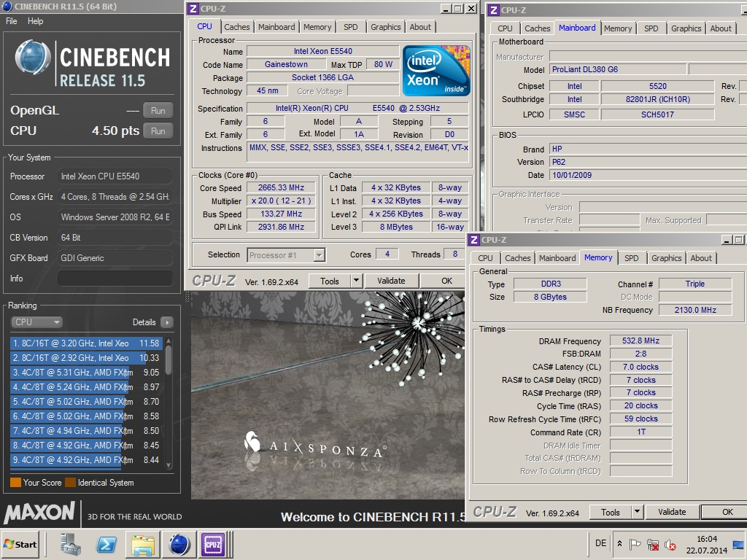The image size is (747, 560).
Task: Expand Tools dropdown arrow in Memory window
Action: 637,512
